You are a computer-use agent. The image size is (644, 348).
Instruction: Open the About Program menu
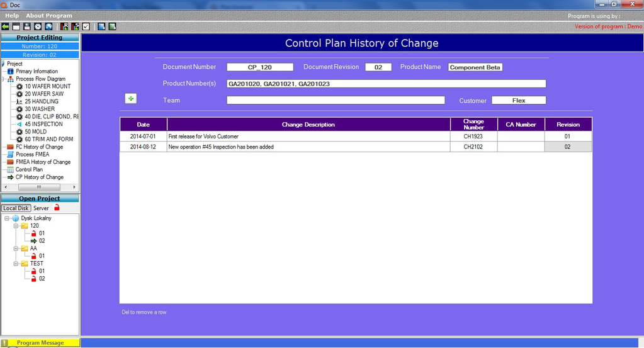49,16
